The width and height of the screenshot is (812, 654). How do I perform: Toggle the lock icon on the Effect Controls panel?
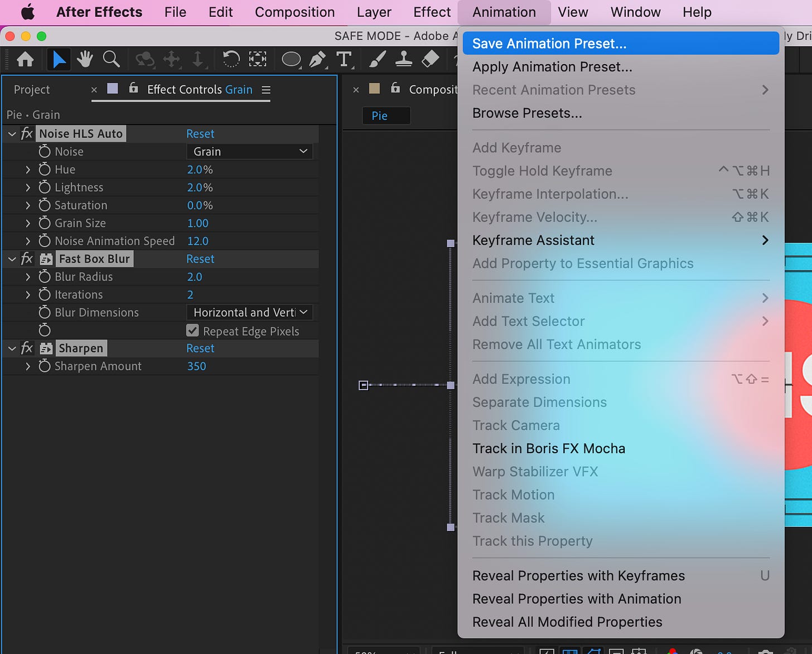[133, 88]
